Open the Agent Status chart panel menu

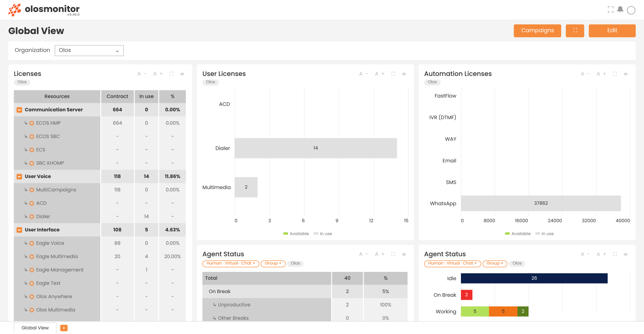(626, 254)
